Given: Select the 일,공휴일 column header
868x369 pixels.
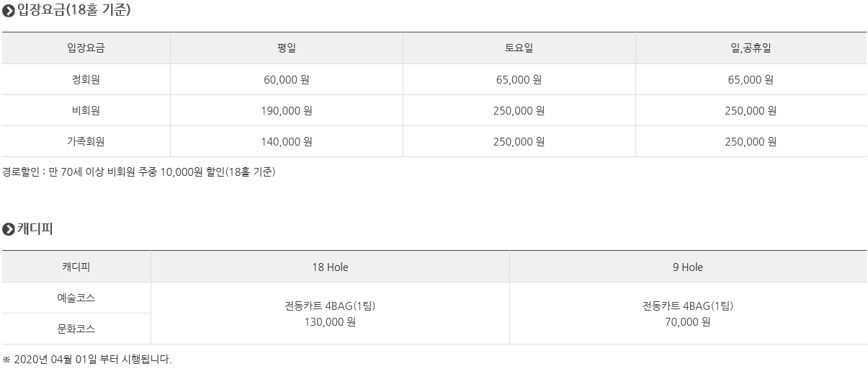Looking at the screenshot, I should click(751, 48).
